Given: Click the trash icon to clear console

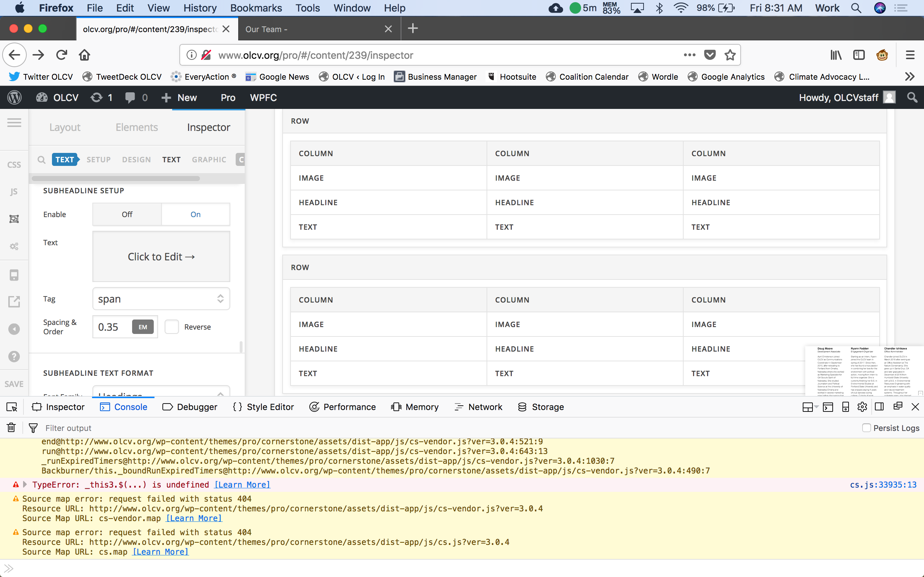Looking at the screenshot, I should click(11, 428).
